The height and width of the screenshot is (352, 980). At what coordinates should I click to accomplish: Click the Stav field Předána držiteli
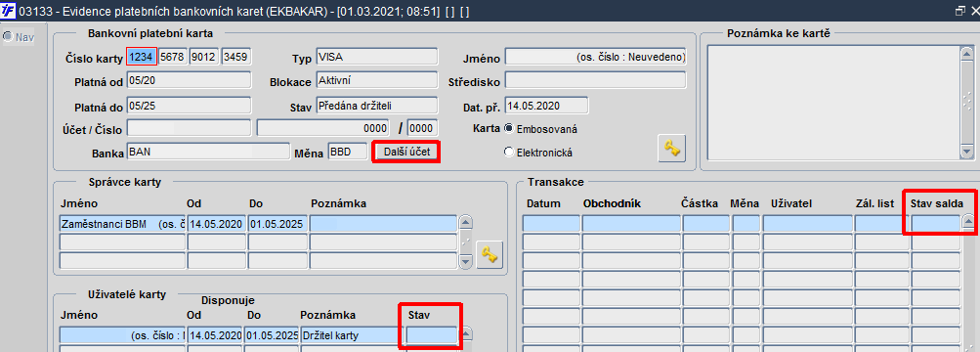(377, 105)
